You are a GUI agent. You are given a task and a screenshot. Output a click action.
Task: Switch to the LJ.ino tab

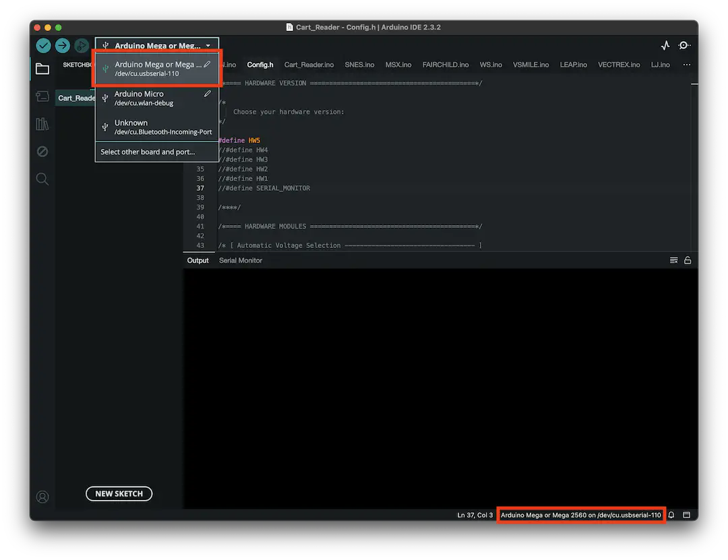pos(660,65)
